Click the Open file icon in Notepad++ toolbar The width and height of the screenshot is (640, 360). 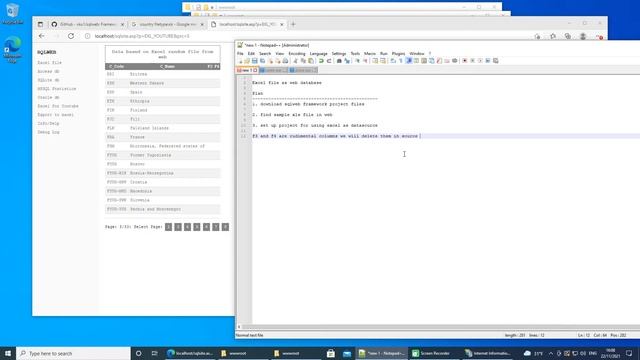pyautogui.click(x=247, y=61)
